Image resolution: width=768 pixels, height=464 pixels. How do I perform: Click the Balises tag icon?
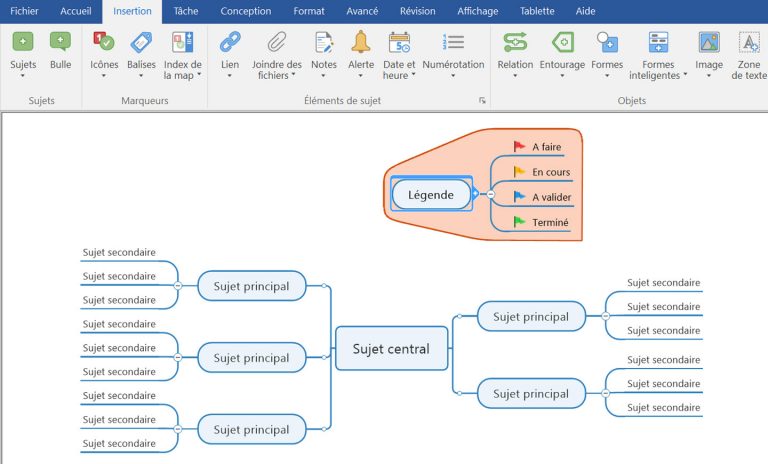point(141,42)
